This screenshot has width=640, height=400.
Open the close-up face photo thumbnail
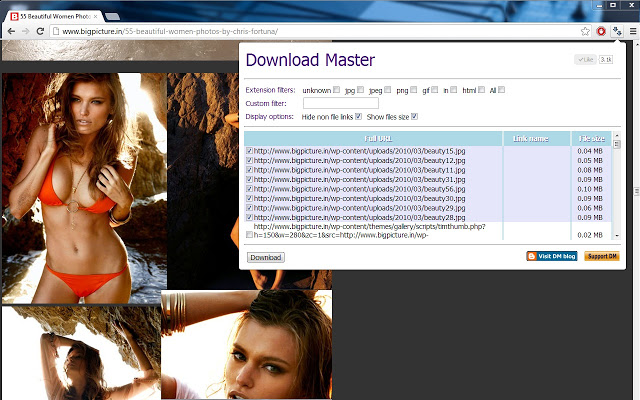247,345
